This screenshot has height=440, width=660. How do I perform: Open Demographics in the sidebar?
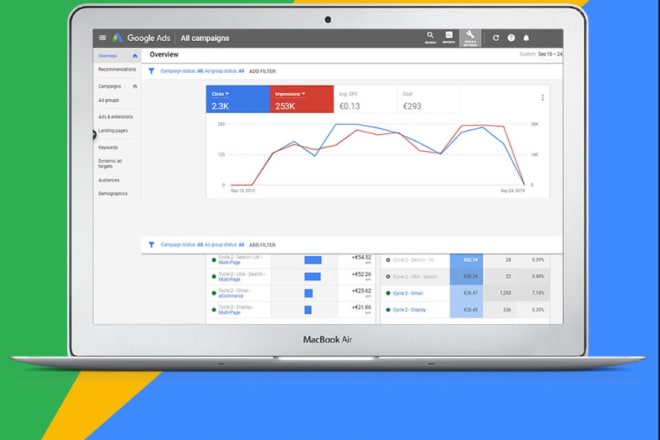pyautogui.click(x=113, y=193)
